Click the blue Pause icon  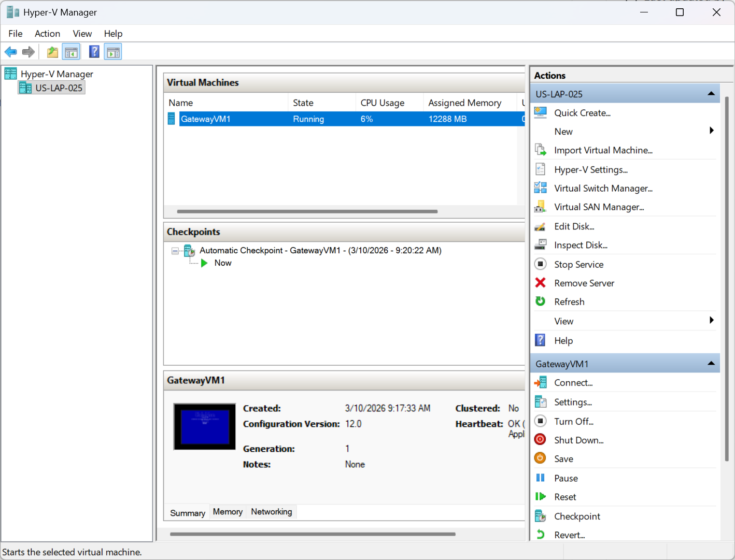pos(540,478)
